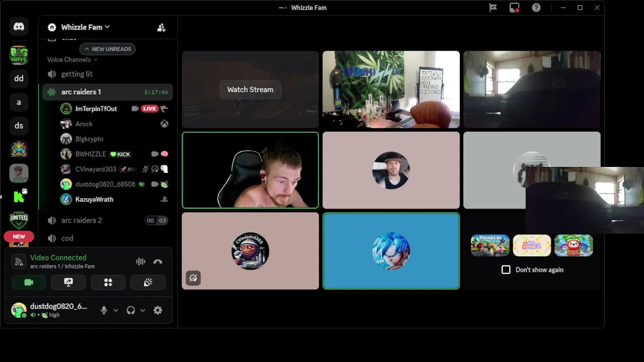Open Discord direct messages home icon

19,27
